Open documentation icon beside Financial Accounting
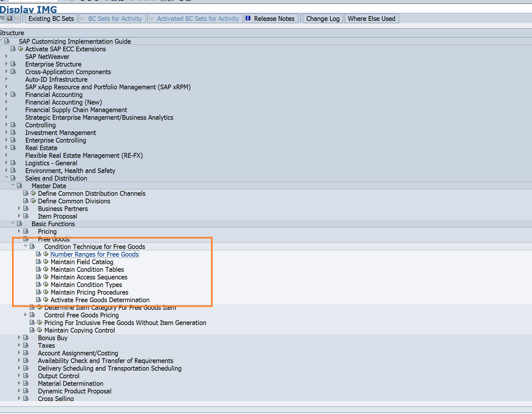The height and width of the screenshot is (414, 532). click(x=13, y=94)
